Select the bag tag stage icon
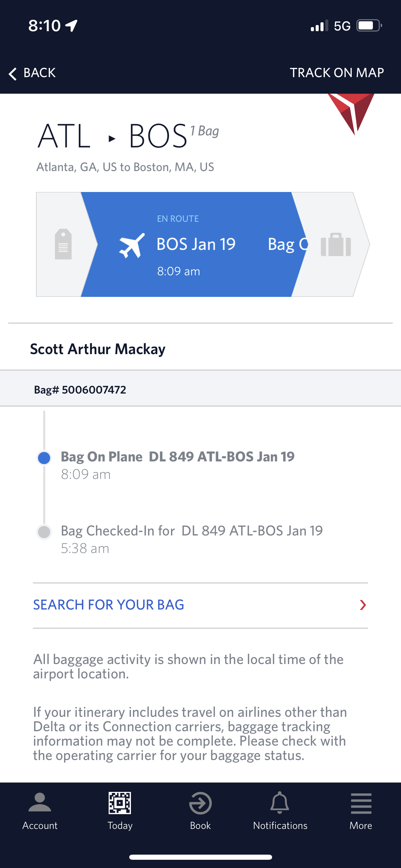Image resolution: width=401 pixels, height=868 pixels. point(63,244)
